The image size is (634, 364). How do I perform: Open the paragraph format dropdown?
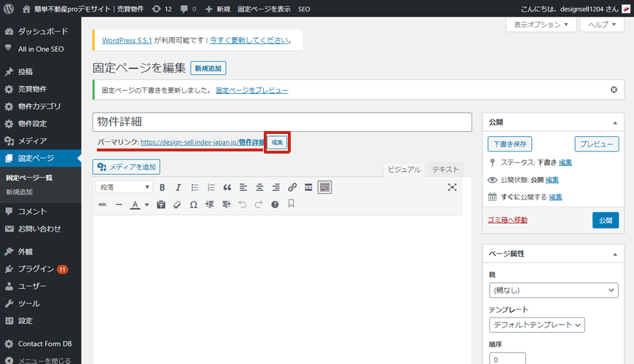click(x=125, y=187)
